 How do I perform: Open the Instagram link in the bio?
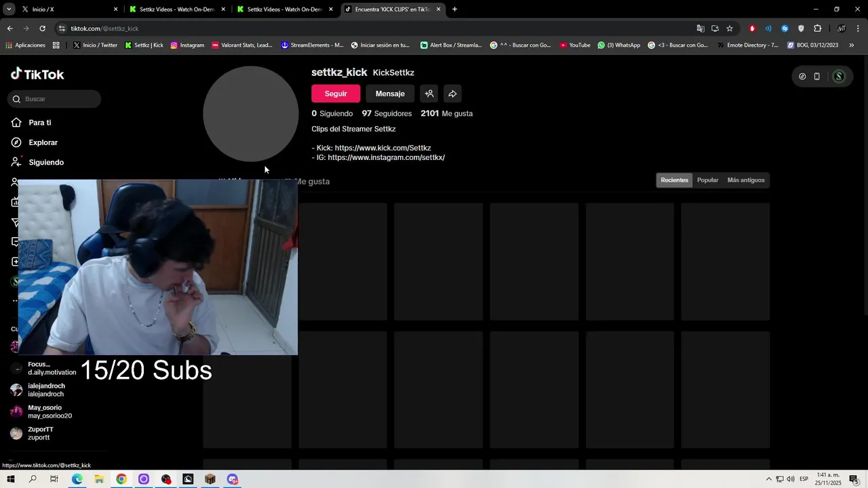[x=386, y=157]
